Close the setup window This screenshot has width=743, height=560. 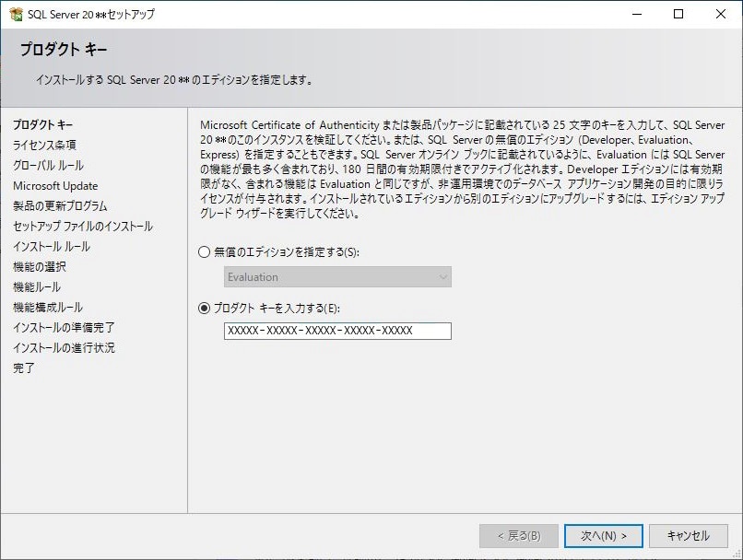[x=721, y=14]
